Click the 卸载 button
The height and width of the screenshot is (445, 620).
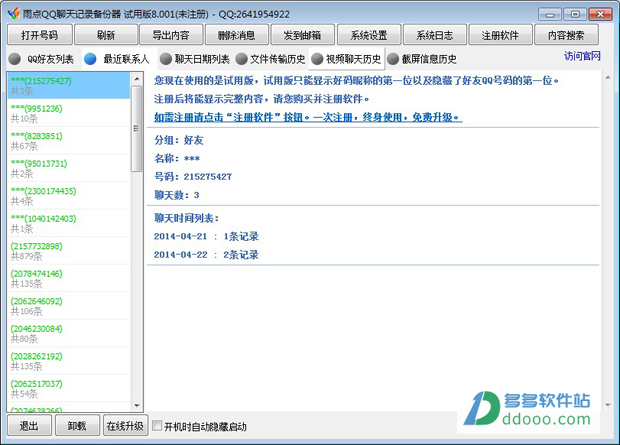coord(77,426)
